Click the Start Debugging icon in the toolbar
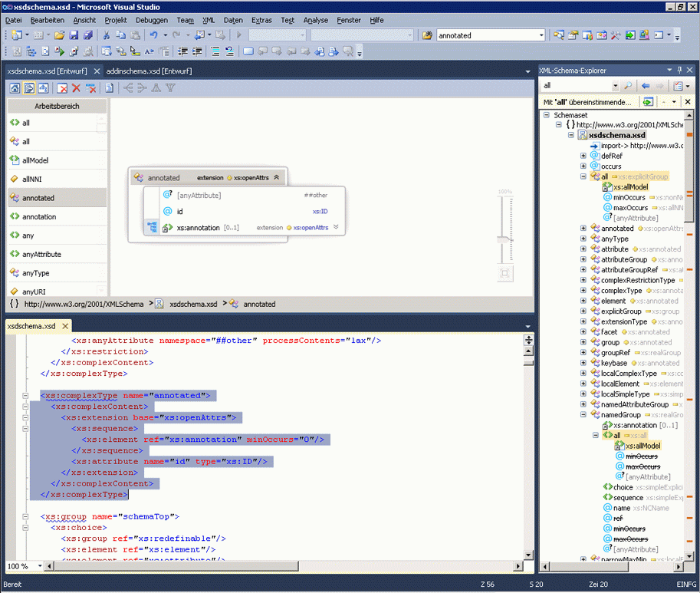This screenshot has width=700, height=593. click(238, 35)
